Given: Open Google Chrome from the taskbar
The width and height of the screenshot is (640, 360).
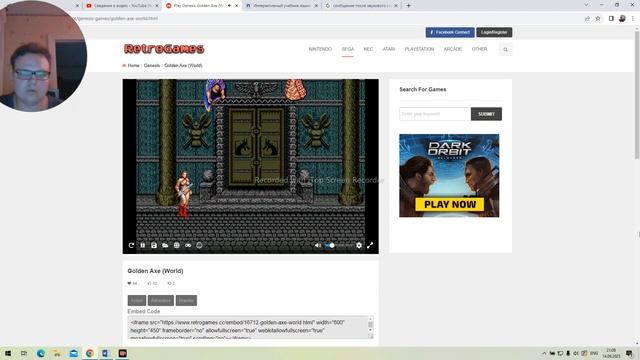Looking at the screenshot, I should tap(90, 353).
